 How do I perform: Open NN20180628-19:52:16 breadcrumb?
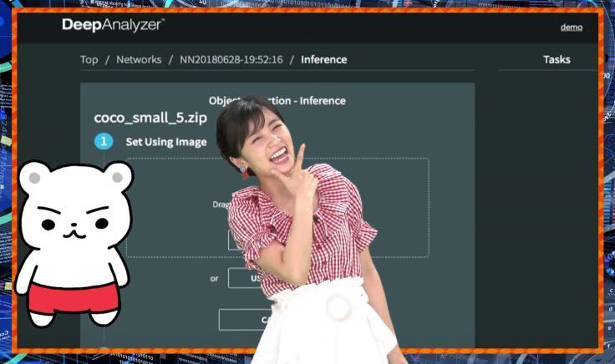pos(231,59)
